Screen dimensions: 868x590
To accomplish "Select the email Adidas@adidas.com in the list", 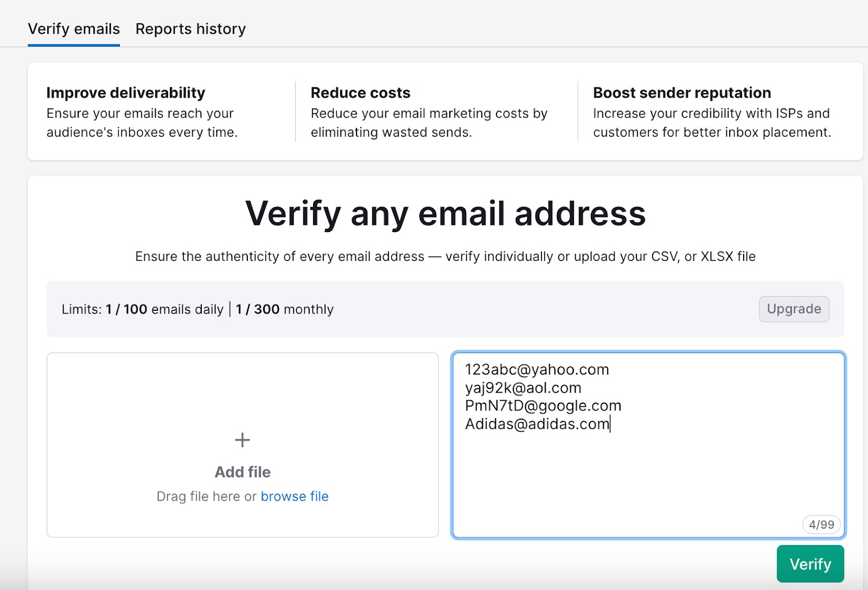I will point(536,424).
